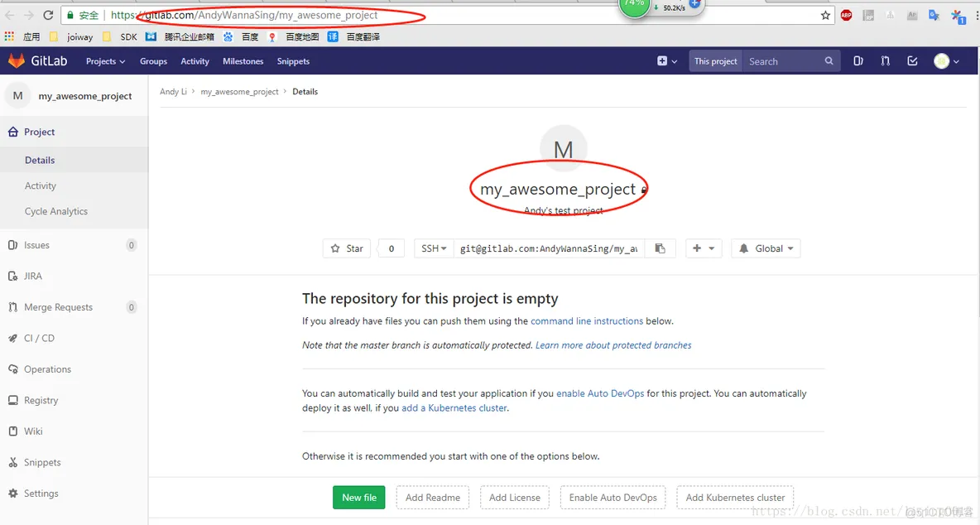Image resolution: width=980 pixels, height=525 pixels.
Task: Click the 'This project' search scope label
Action: point(716,61)
